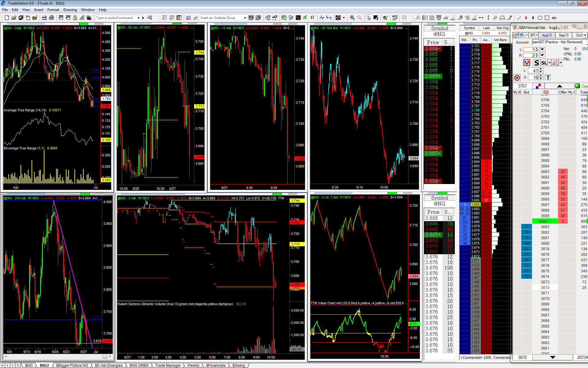Viewport: 588px width, 368px height.
Task: Open the File menu
Action: 5,10
